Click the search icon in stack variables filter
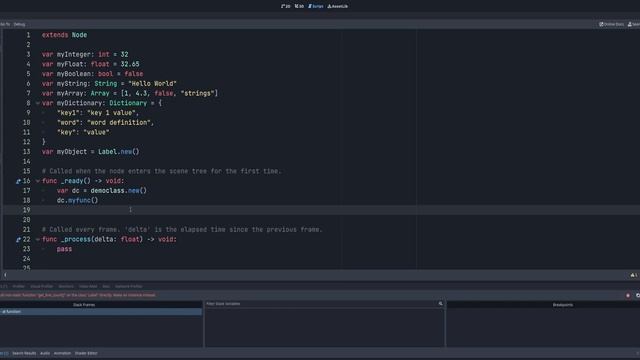The image size is (640, 360). click(440, 304)
